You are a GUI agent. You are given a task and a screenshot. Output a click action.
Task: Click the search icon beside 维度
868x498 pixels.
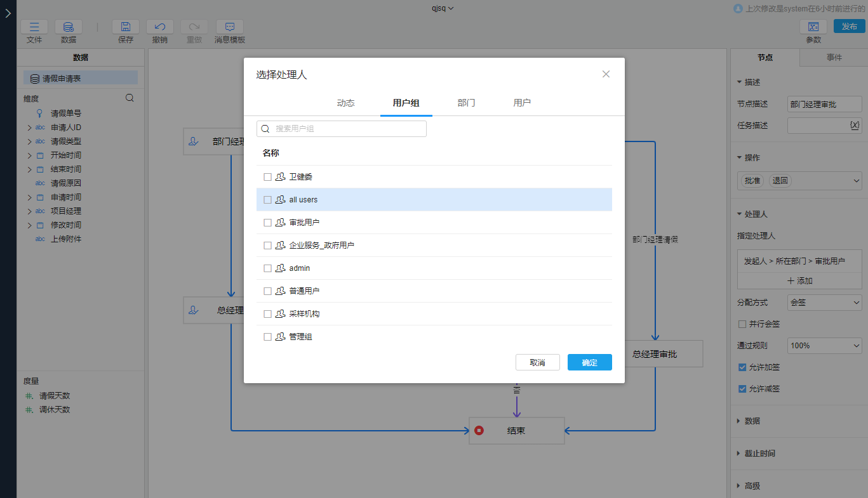point(130,98)
